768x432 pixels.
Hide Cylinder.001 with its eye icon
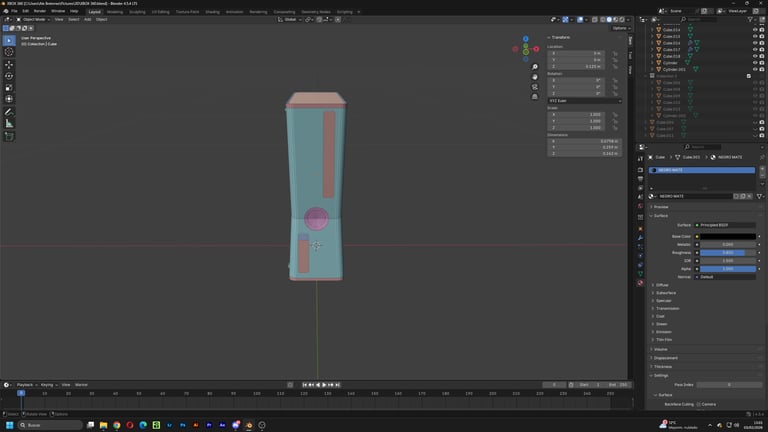[x=755, y=70]
